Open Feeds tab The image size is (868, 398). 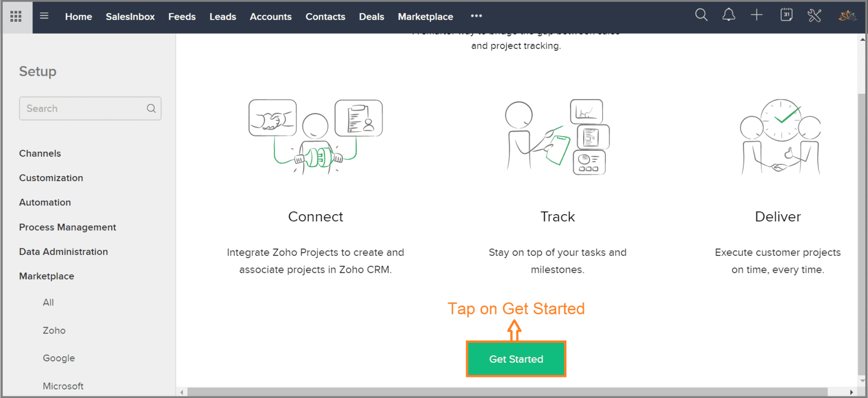coord(182,17)
